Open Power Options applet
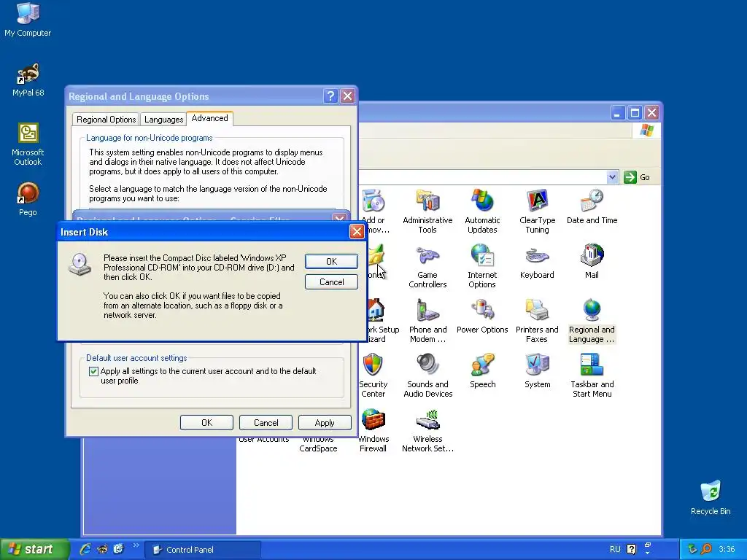Image resolution: width=747 pixels, height=560 pixels. point(482,316)
